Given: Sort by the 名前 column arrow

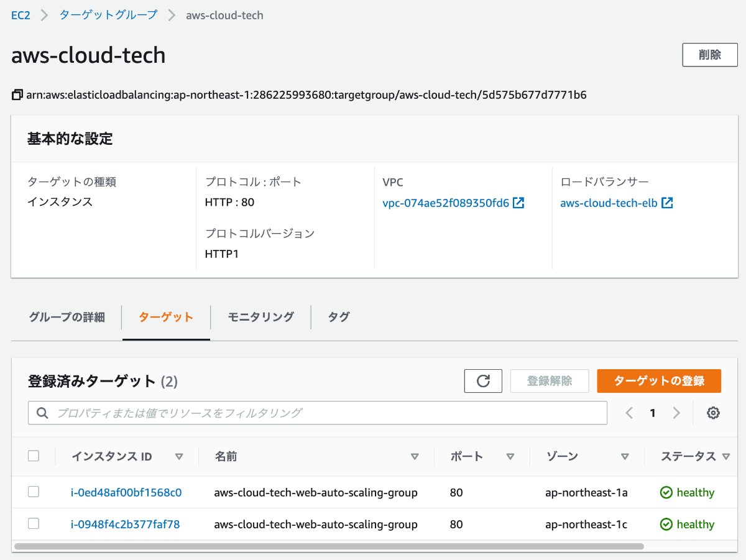Looking at the screenshot, I should click(415, 457).
